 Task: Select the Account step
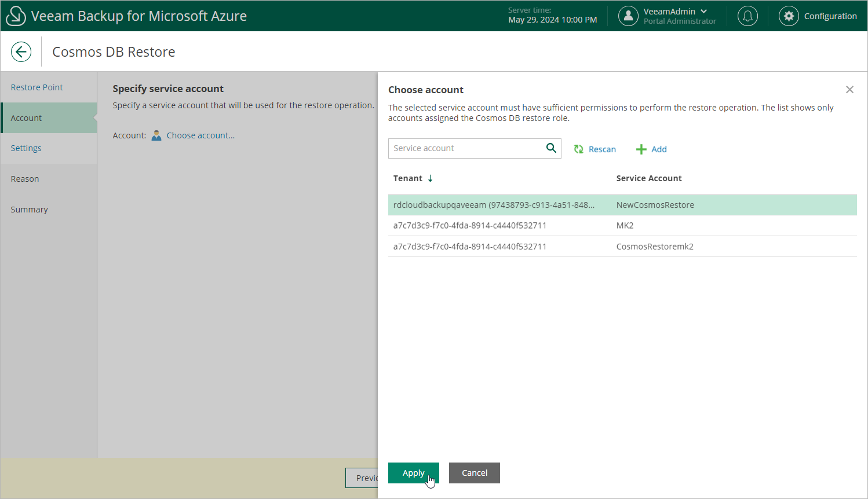pos(49,118)
